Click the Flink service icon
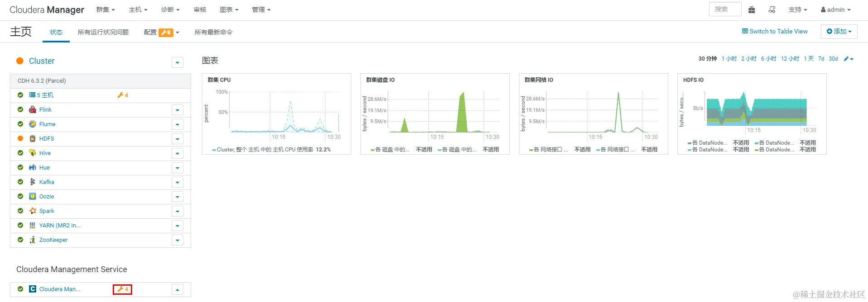 (x=33, y=109)
